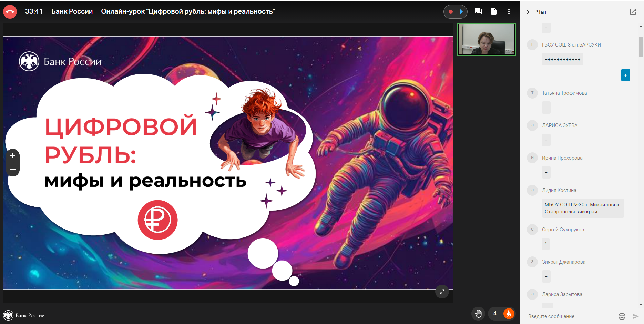Click Лариса Зарытова's avatar in the chat
644x324 pixels.
pyautogui.click(x=532, y=294)
